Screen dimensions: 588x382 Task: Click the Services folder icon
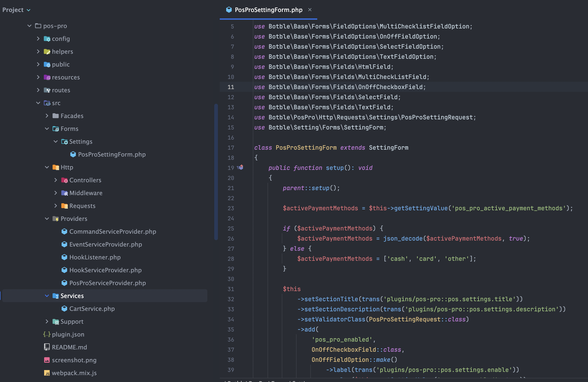coord(56,296)
